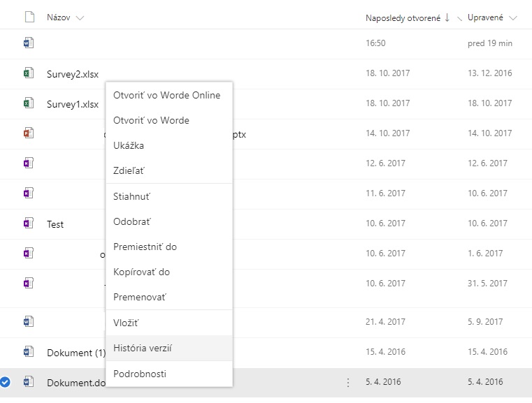Open the Upravené column dropdown chevron
The width and height of the screenshot is (532, 403).
[x=513, y=18]
